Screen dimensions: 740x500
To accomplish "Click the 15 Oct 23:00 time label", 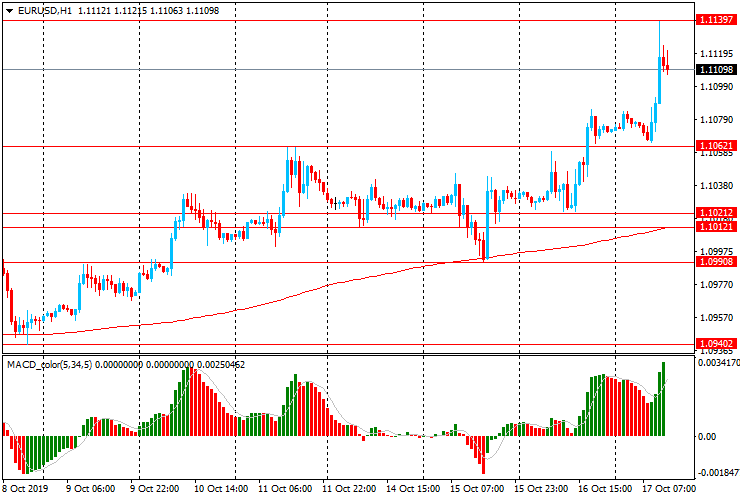I will point(541,488).
